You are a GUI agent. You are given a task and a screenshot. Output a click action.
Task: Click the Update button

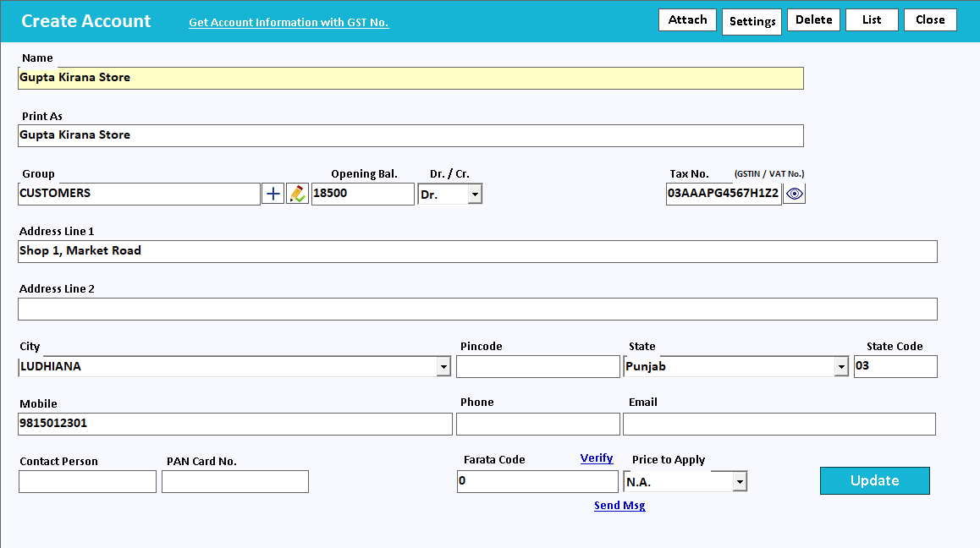(875, 480)
